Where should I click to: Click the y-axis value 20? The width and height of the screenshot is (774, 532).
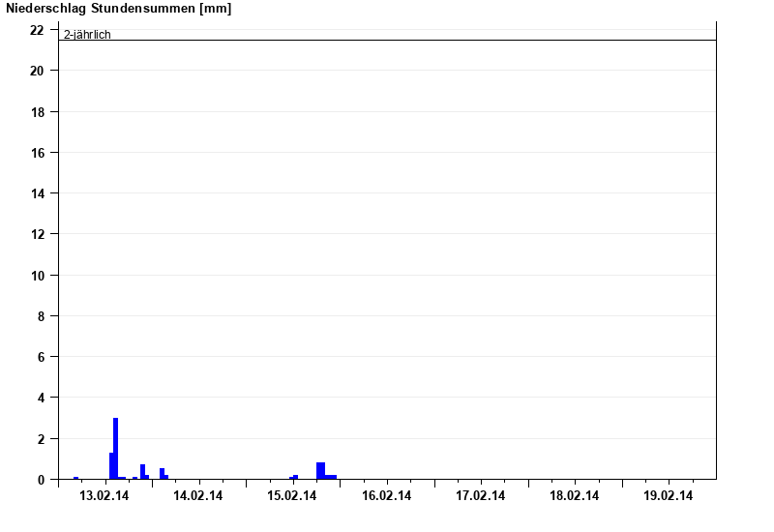pos(37,71)
